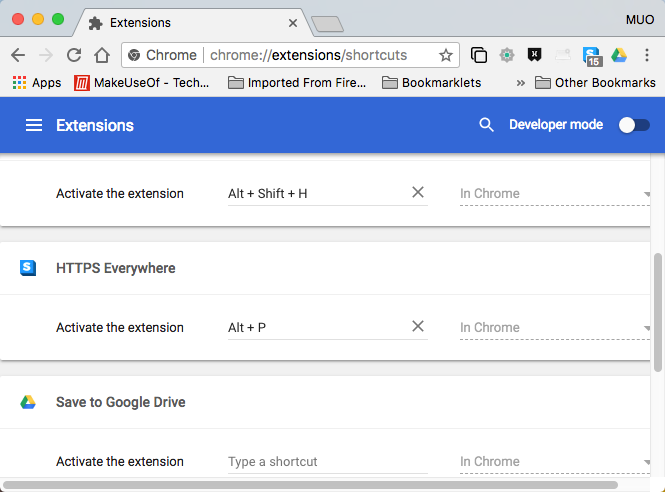The image size is (665, 492).
Task: Click the blue S extension with badge 15
Action: pos(592,56)
